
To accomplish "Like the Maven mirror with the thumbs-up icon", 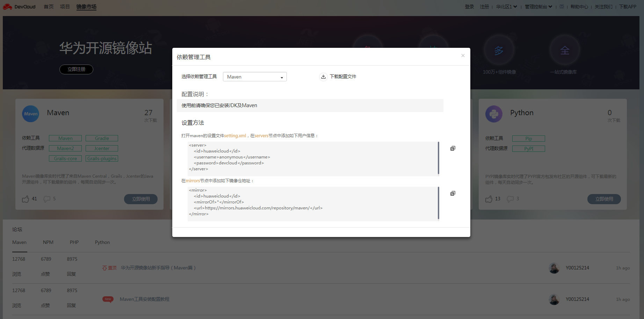I will point(25,199).
